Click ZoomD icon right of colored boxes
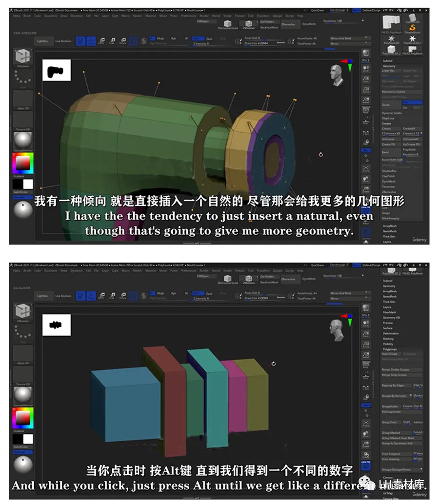Viewport: 439px width, 504px height. point(366,444)
